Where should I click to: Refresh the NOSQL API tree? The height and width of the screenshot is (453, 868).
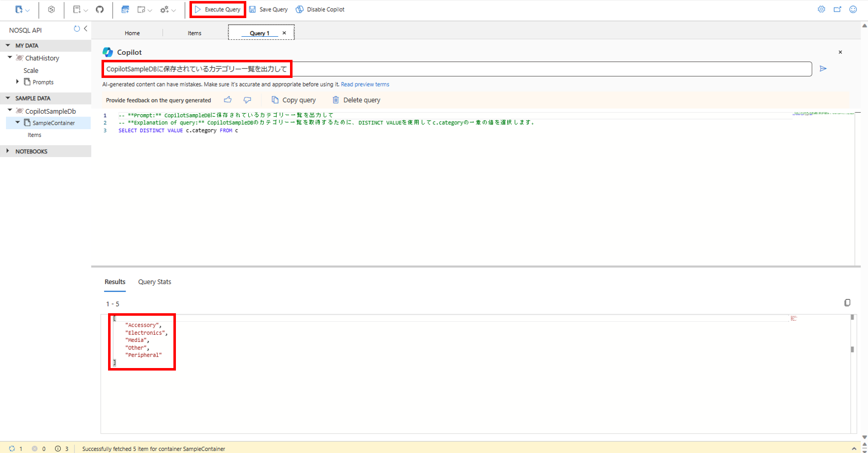(77, 29)
